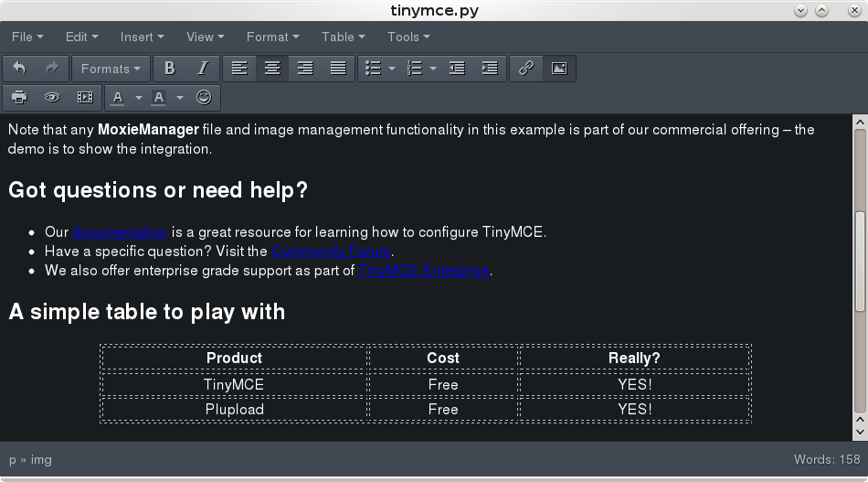This screenshot has height=482, width=868.
Task: Insert or edit a link
Action: coord(526,69)
